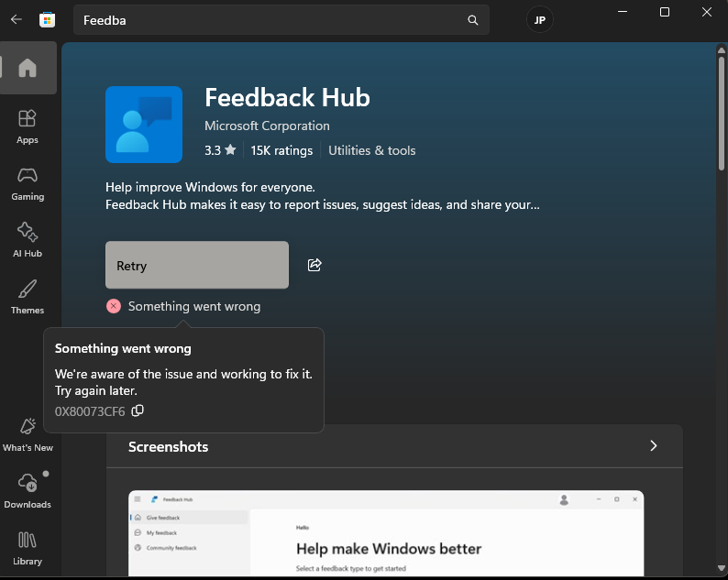Image resolution: width=728 pixels, height=580 pixels.
Task: Maximize the Microsoft Store window
Action: point(665,12)
